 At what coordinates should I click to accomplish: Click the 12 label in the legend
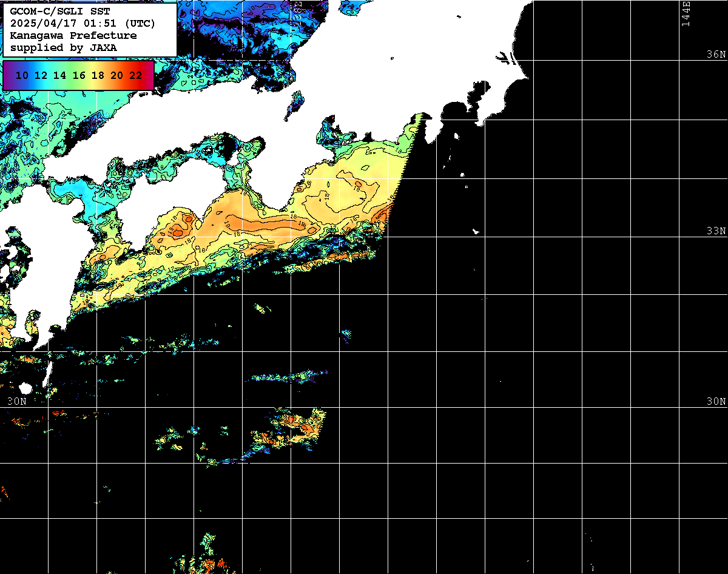(41, 76)
